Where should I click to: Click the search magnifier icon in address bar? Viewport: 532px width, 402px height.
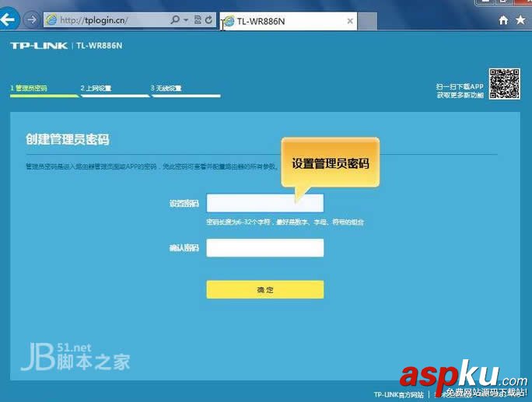click(175, 19)
